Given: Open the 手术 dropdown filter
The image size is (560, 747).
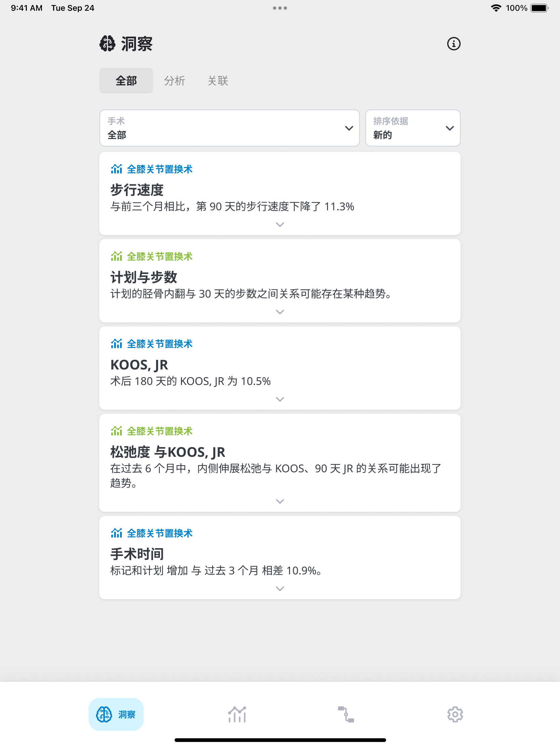Looking at the screenshot, I should point(229,128).
